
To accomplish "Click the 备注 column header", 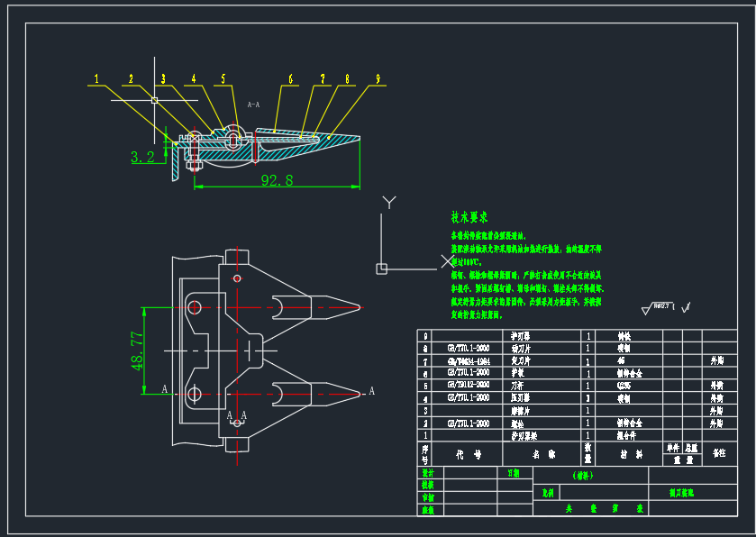I will (x=719, y=453).
